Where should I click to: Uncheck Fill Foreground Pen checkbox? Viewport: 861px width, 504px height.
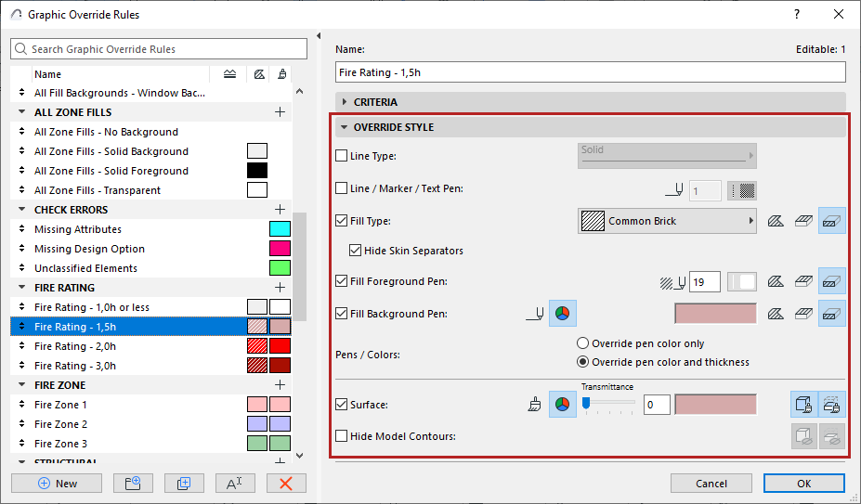[342, 281]
